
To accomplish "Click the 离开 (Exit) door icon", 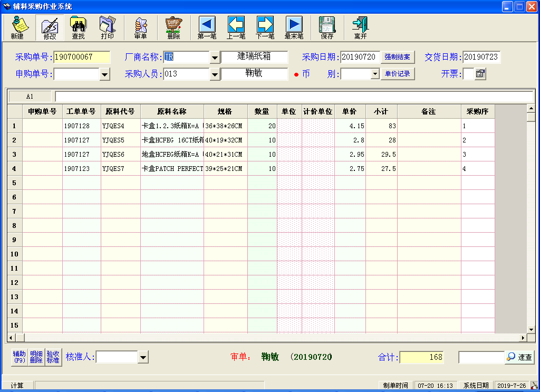I will [360, 27].
